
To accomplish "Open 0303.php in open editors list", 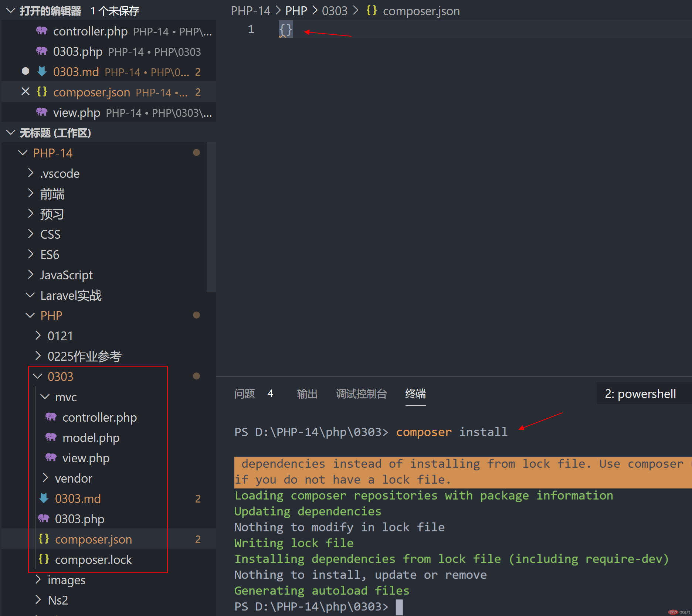I will [109, 52].
